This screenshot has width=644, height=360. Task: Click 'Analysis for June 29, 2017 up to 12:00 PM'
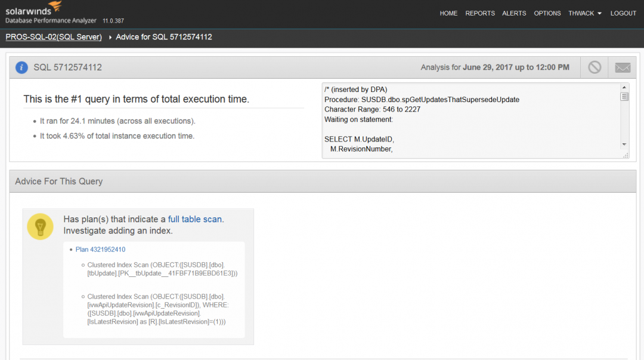[x=495, y=67]
